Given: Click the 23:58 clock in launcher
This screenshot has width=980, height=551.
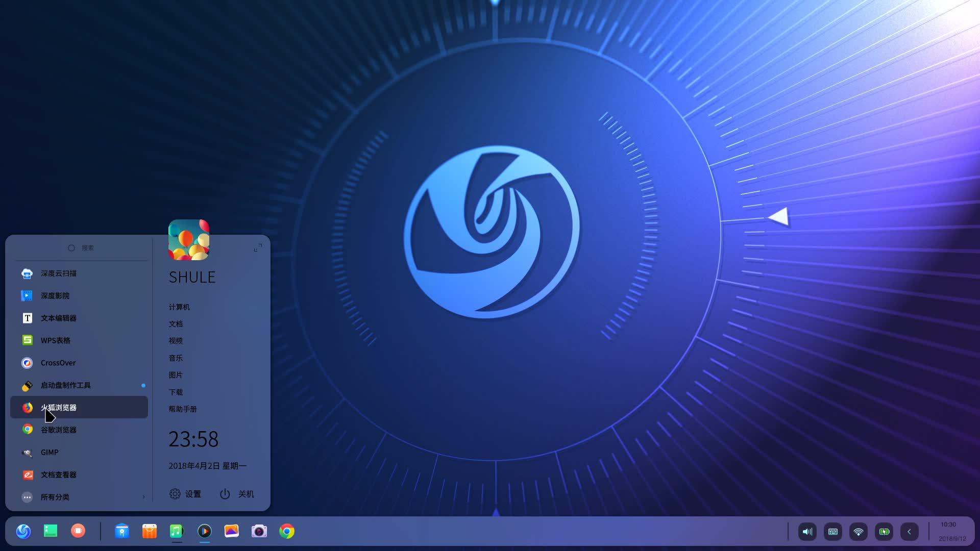Looking at the screenshot, I should coord(193,439).
